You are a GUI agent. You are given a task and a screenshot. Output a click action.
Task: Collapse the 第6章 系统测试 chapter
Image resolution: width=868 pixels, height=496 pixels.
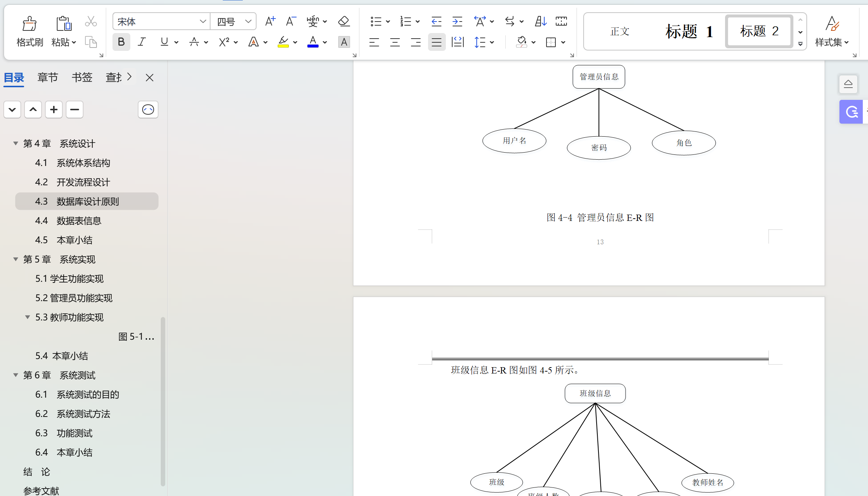(x=15, y=375)
